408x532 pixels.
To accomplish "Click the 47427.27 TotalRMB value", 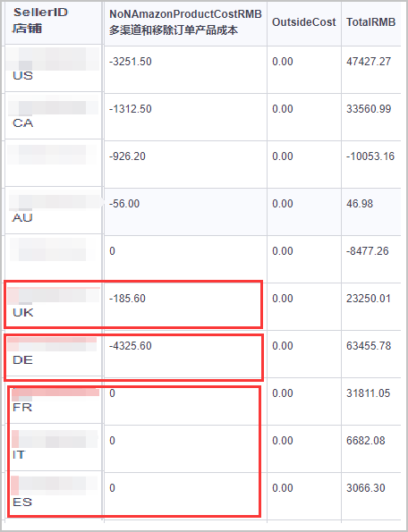I will pyautogui.click(x=369, y=62).
